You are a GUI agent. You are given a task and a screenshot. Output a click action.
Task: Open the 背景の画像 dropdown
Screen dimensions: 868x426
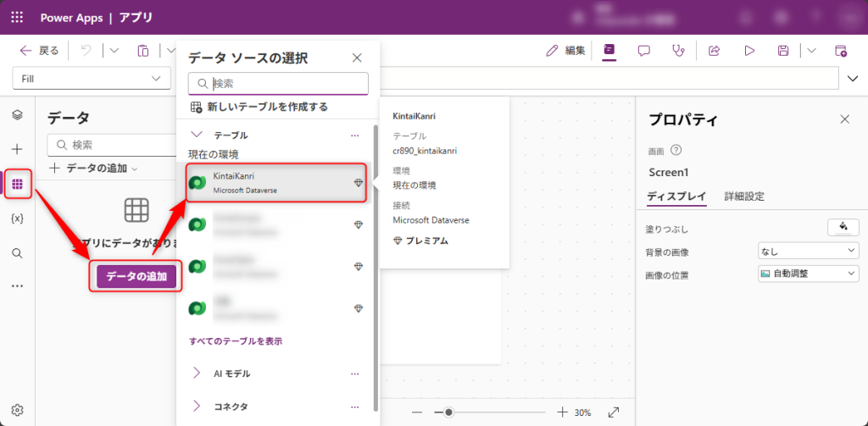point(808,252)
